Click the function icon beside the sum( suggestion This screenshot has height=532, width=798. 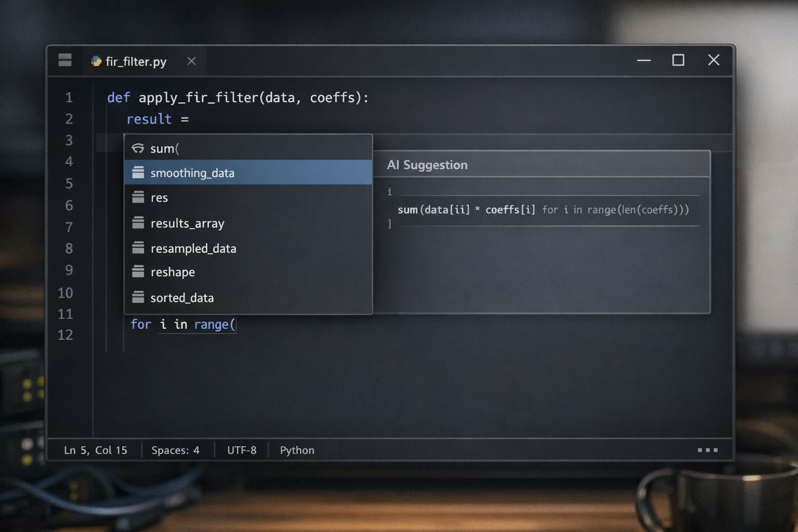click(x=138, y=148)
